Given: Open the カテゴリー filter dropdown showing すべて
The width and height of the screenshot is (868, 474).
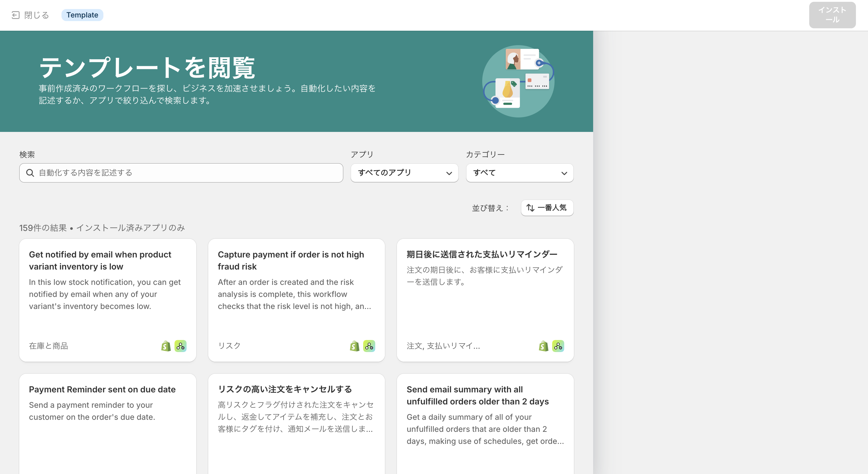Looking at the screenshot, I should (519, 173).
